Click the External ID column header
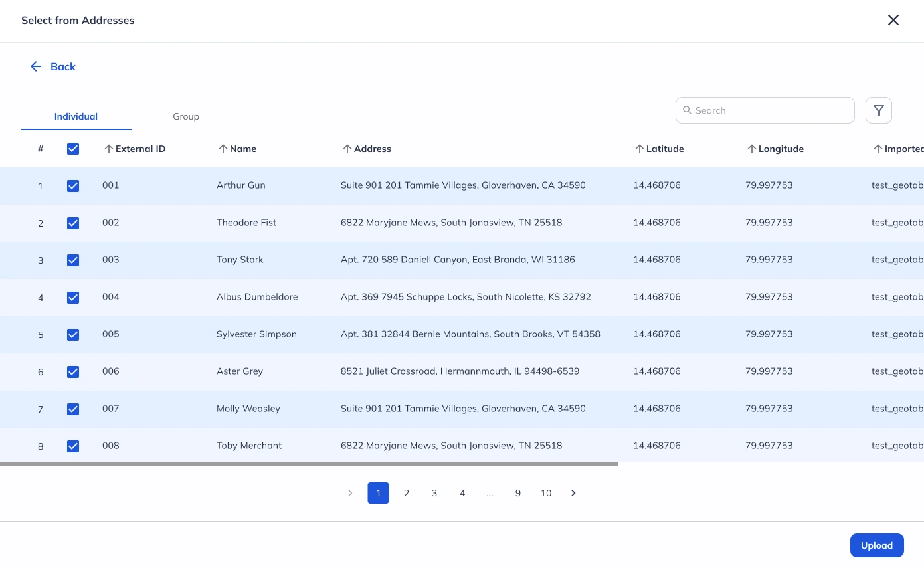Viewport: 924px width, 574px height. coord(140,149)
